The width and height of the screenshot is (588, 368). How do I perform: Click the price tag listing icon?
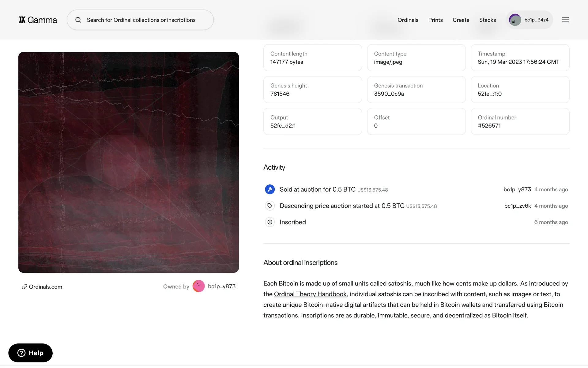[x=270, y=206]
